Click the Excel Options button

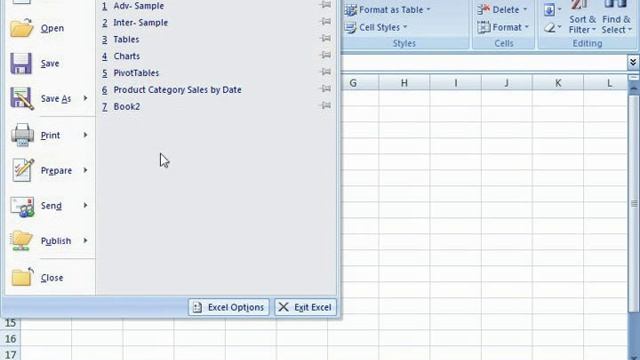[x=229, y=307]
